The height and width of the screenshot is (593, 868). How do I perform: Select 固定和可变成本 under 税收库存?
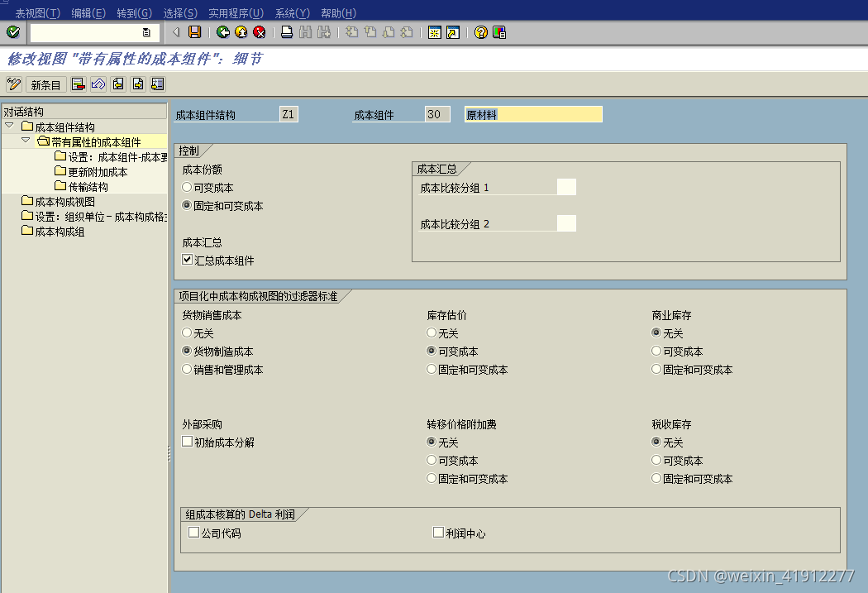click(x=656, y=478)
